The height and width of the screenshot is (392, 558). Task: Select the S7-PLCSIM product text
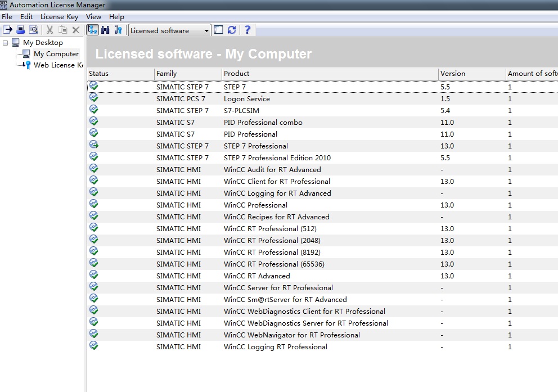pyautogui.click(x=241, y=111)
